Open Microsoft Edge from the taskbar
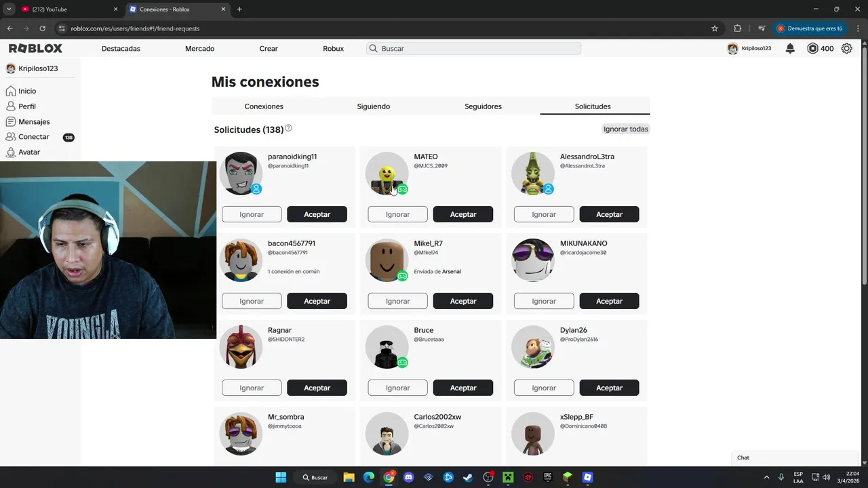This screenshot has height=488, width=868. click(x=368, y=477)
